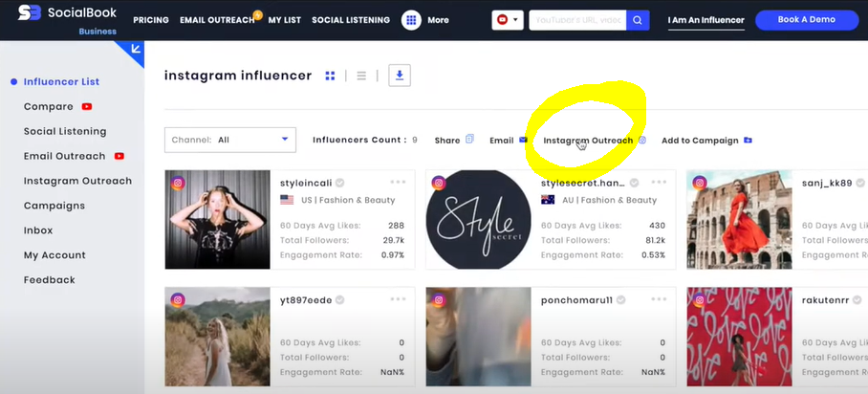This screenshot has height=394, width=868.
Task: Click the Add to Campaign folder icon
Action: (748, 141)
